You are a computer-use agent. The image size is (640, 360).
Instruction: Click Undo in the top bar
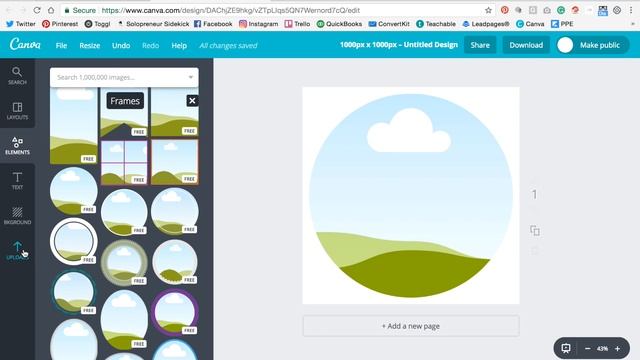(x=121, y=45)
